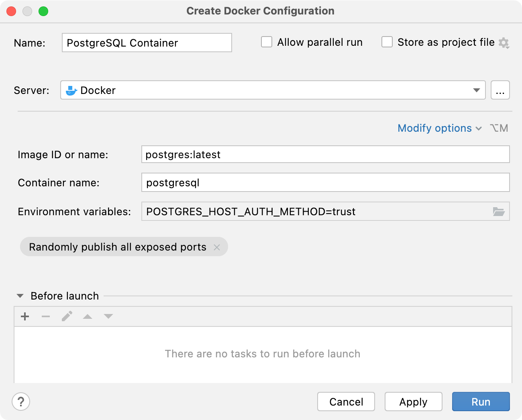Collapse the Before launch section
522x420 pixels.
tap(19, 296)
